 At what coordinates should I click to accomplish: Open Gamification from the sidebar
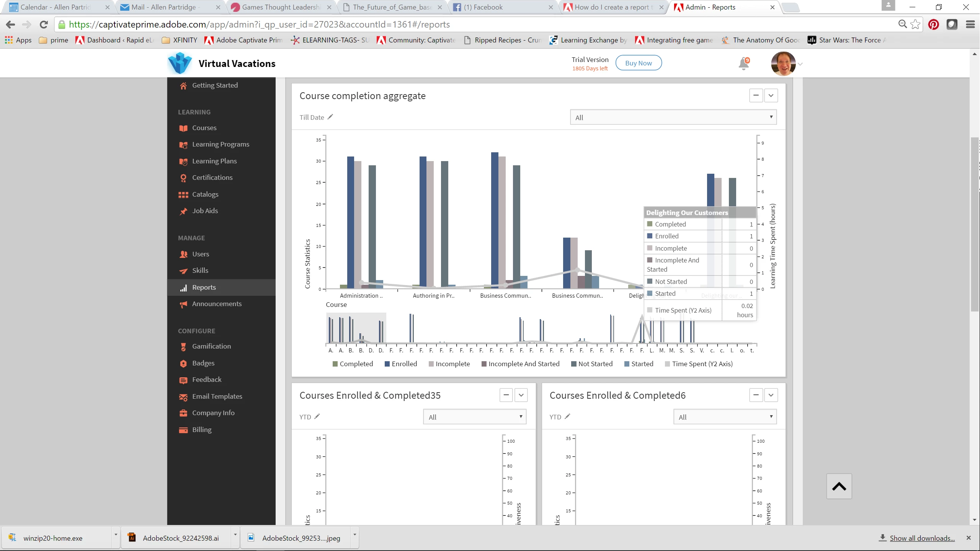click(211, 346)
